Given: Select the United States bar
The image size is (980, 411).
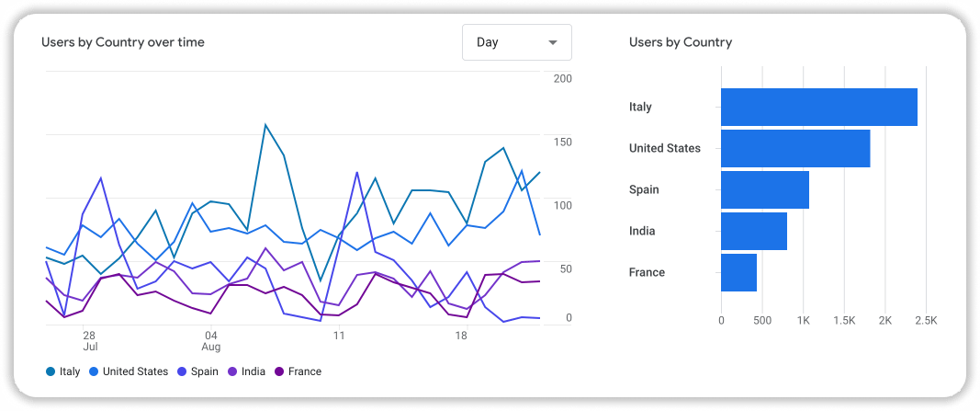Looking at the screenshot, I should pyautogui.click(x=794, y=148).
